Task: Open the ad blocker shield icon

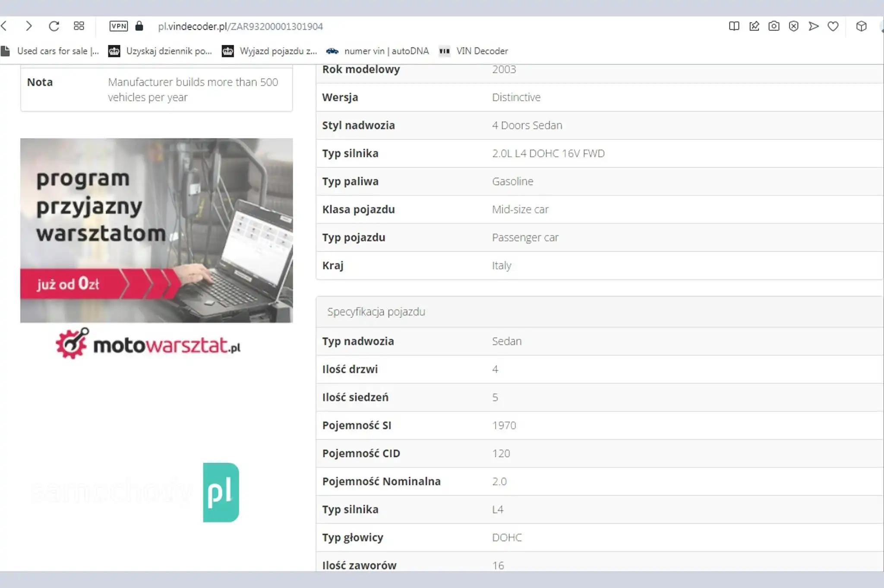Action: pyautogui.click(x=794, y=26)
